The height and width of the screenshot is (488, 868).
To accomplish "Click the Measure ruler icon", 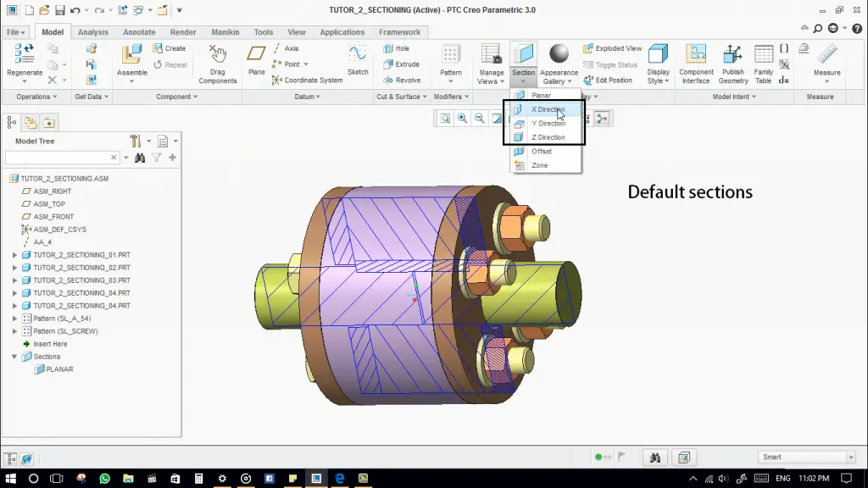I will (x=826, y=54).
